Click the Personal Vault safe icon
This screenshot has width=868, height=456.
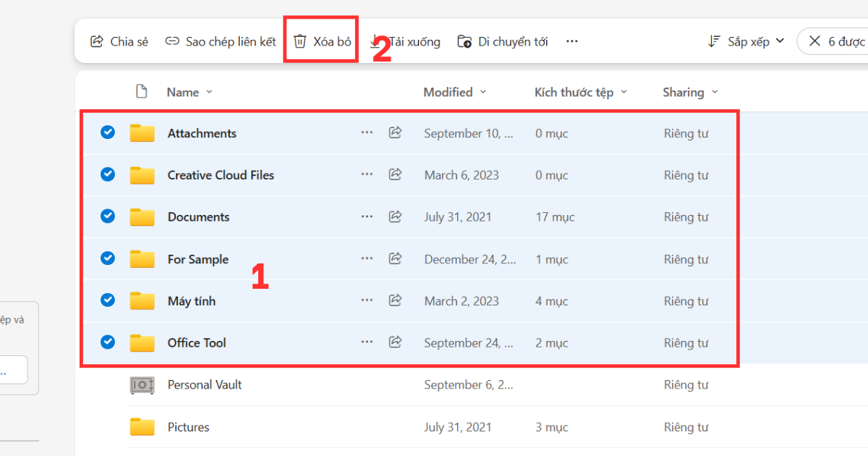click(x=142, y=384)
